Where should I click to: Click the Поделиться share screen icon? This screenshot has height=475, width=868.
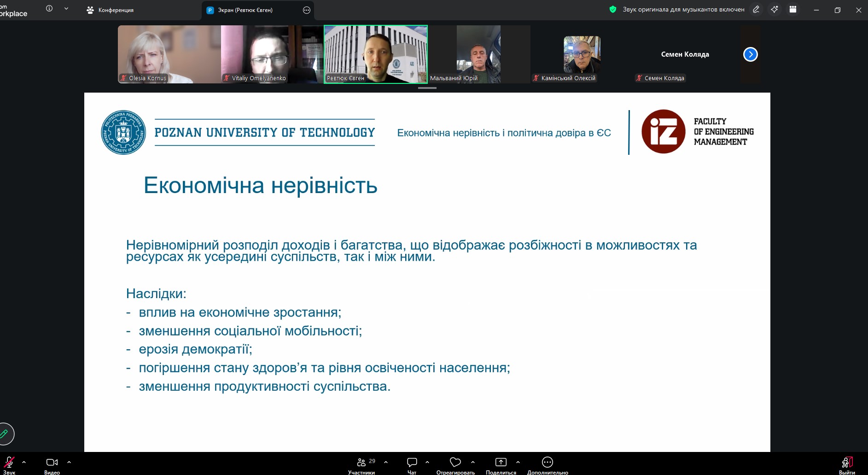point(501,462)
